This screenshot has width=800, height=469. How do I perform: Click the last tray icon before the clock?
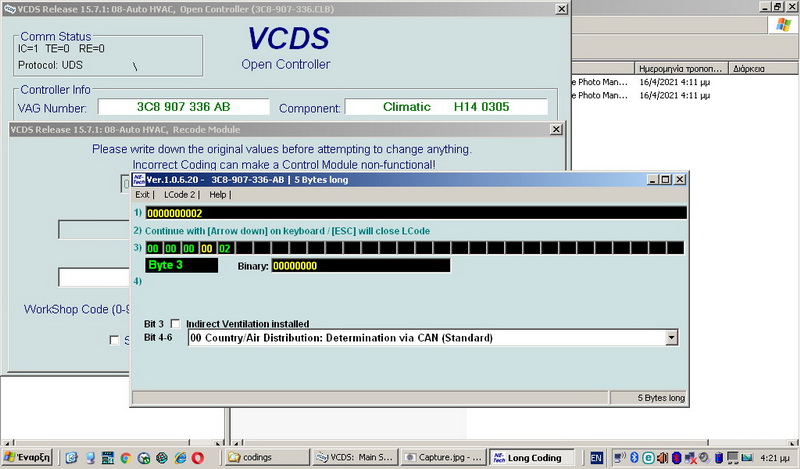tap(747, 458)
